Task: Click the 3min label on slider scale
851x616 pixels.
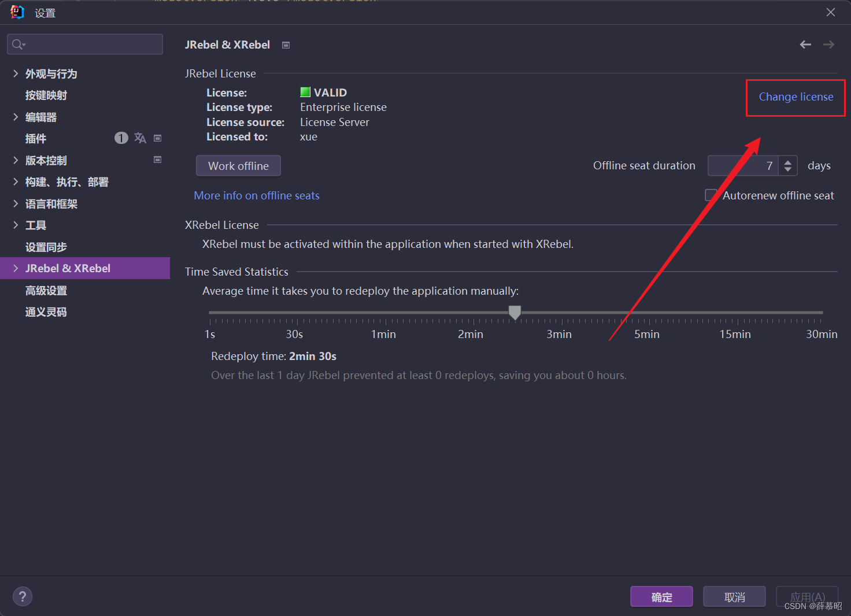Action: click(559, 334)
